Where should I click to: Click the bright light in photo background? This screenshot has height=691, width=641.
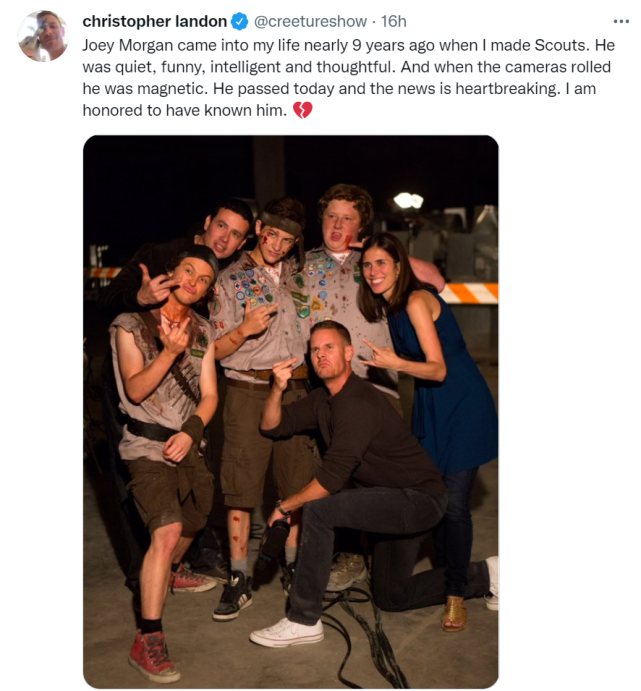(x=408, y=200)
